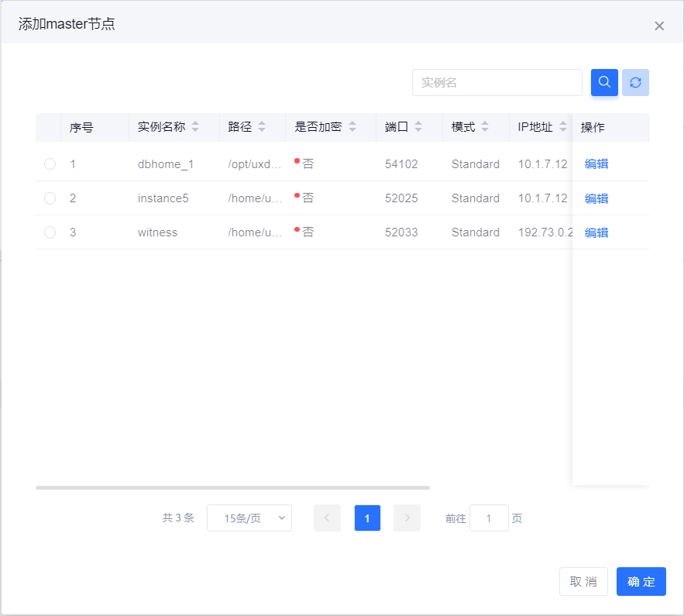Sort by 路径 column arrows
The width and height of the screenshot is (684, 616).
262,127
